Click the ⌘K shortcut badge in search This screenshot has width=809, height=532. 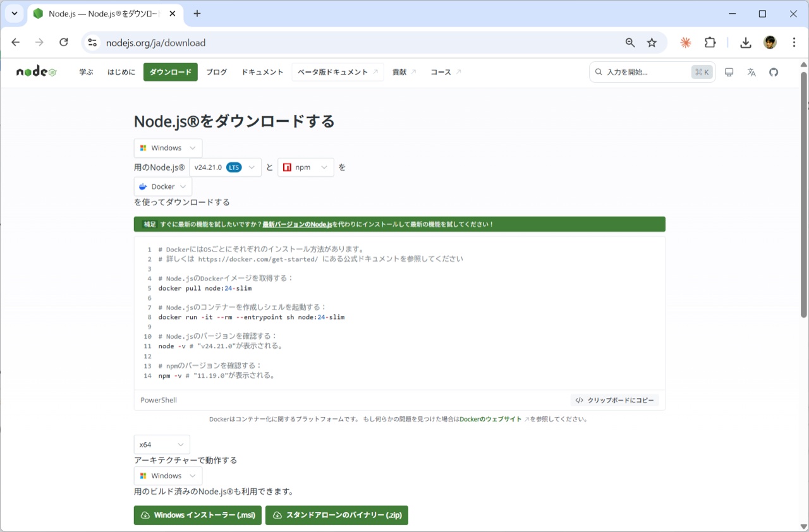point(701,72)
